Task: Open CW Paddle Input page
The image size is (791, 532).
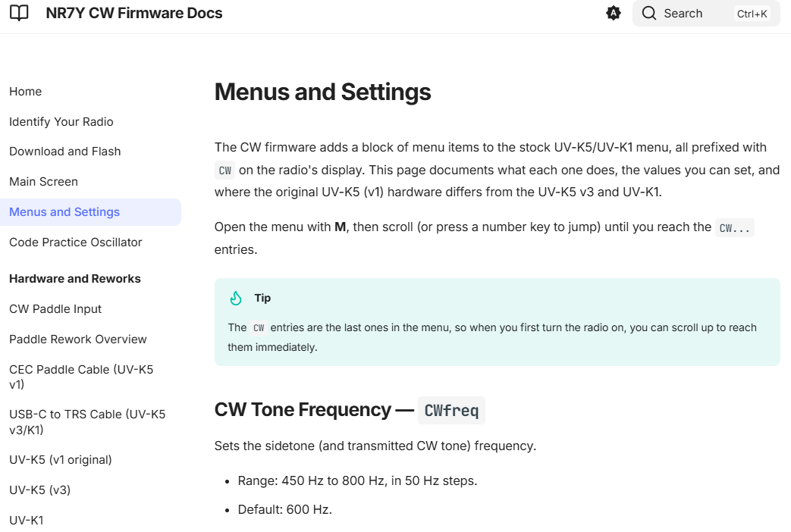Action: [55, 308]
